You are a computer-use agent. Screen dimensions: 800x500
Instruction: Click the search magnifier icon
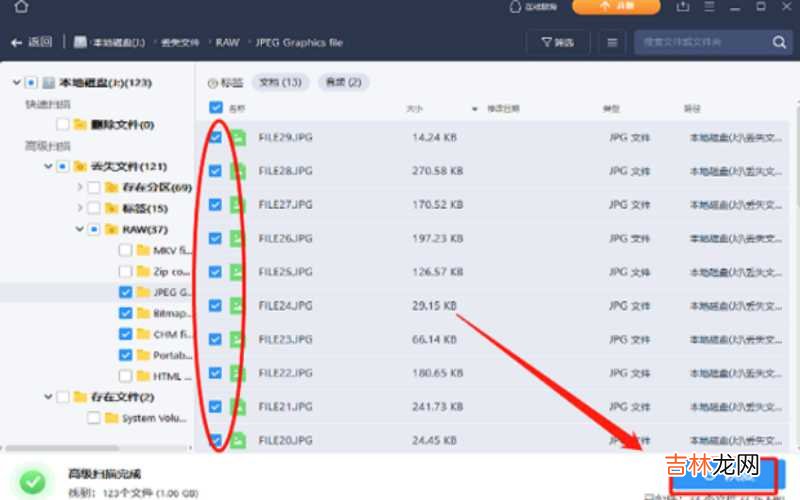780,43
